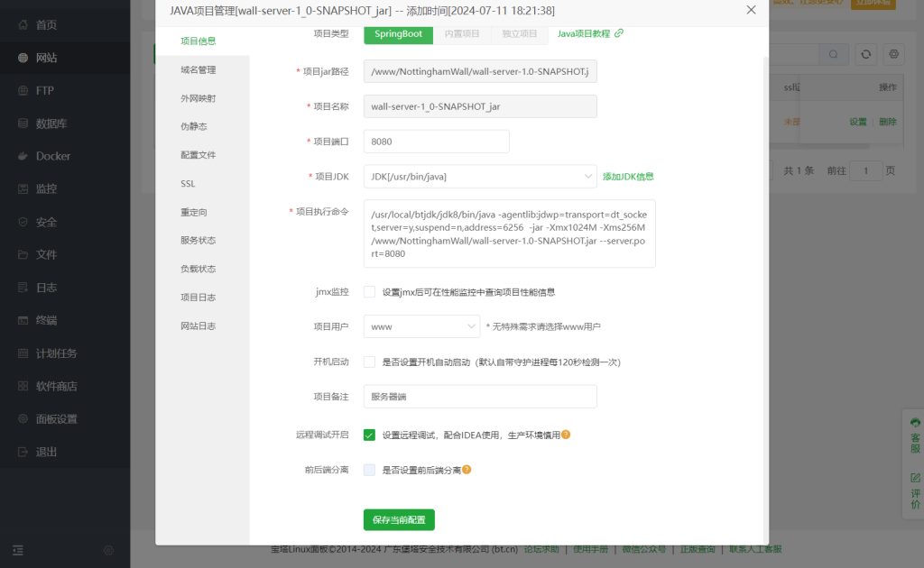
Task: Click the search magnifier icon in background page
Action: (x=833, y=54)
